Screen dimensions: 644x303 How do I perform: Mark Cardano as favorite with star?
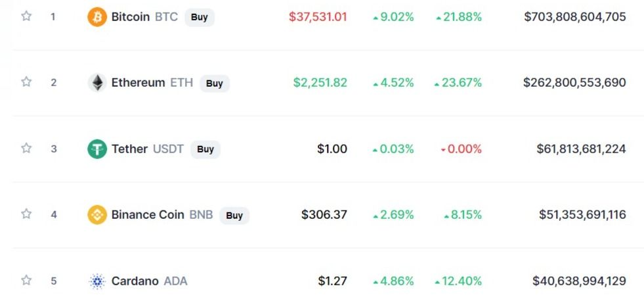(26, 281)
